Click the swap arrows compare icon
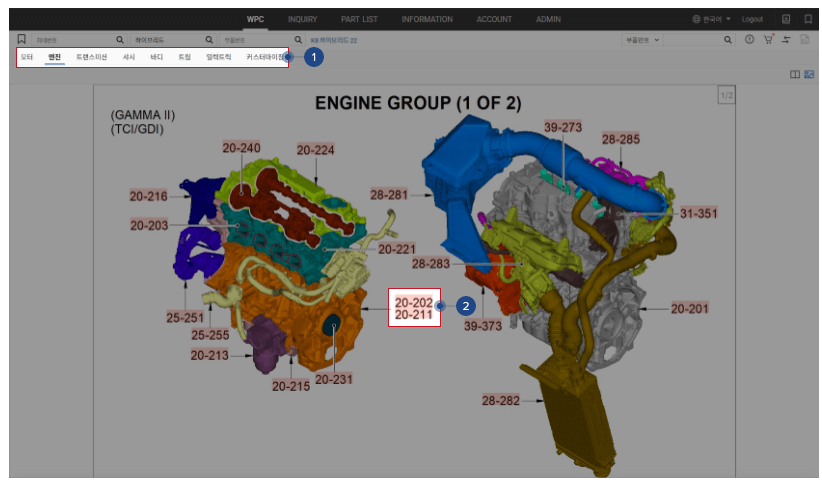822x482 pixels. click(786, 39)
